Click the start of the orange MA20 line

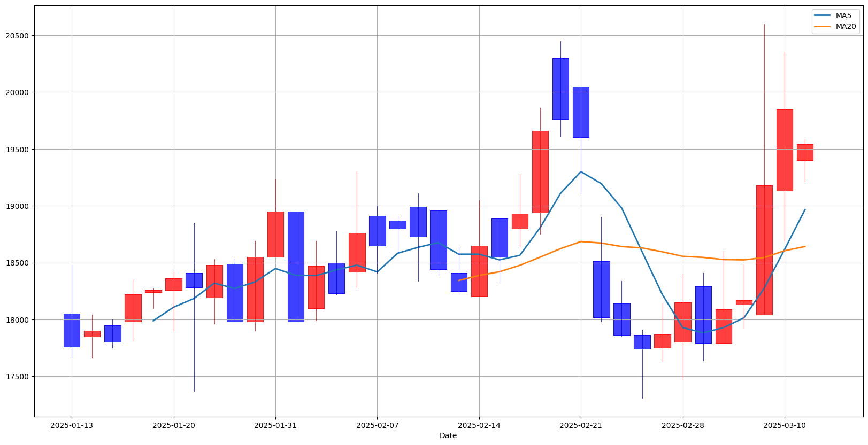(459, 280)
